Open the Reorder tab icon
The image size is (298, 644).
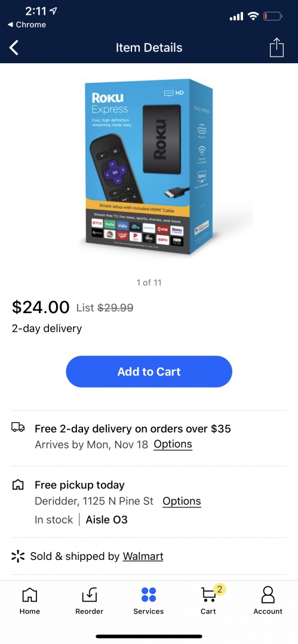90,594
